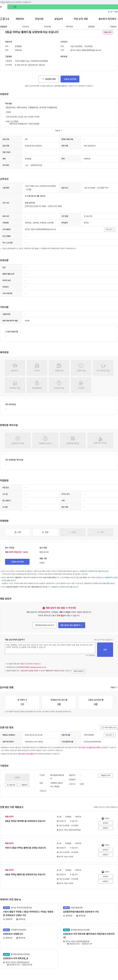Screen dimensions: 118x980
Task: Click 개인정보보호법 상세 보기 button
Action: pyautogui.click(x=45, y=625)
